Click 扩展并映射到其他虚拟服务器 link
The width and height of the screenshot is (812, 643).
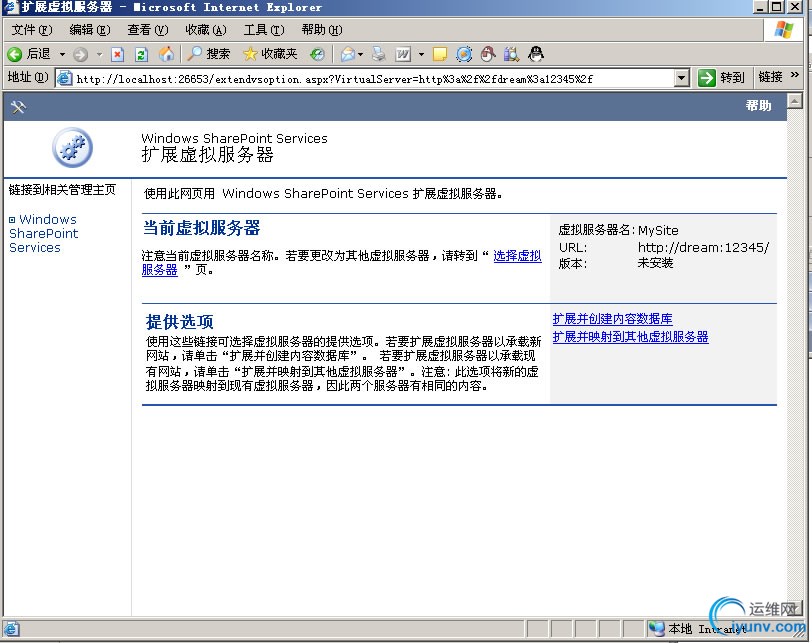630,337
